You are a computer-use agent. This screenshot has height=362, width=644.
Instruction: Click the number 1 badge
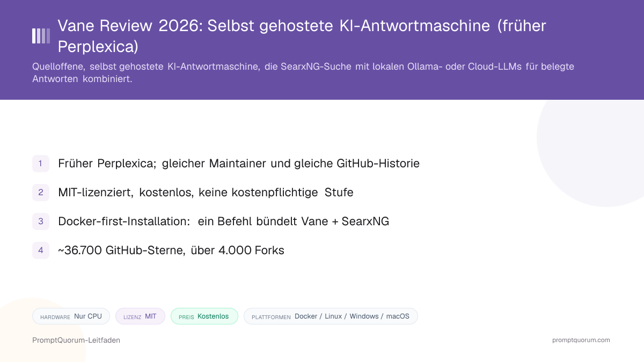pos(41,164)
